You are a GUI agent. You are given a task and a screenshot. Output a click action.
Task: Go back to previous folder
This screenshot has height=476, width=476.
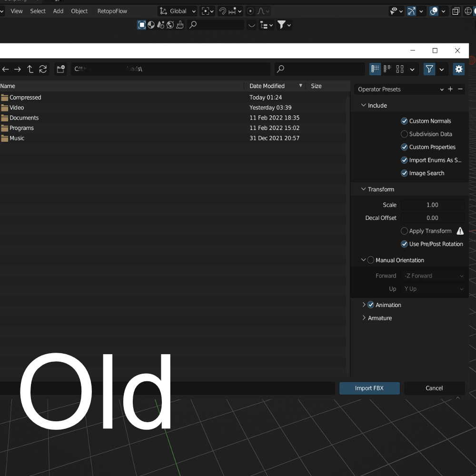click(5, 69)
